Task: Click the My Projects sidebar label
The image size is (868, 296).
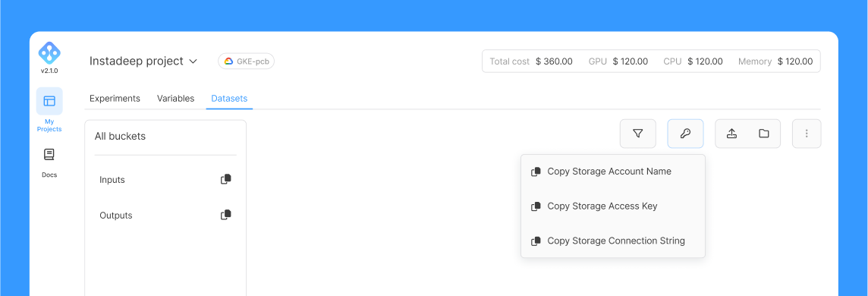Action: pos(49,125)
